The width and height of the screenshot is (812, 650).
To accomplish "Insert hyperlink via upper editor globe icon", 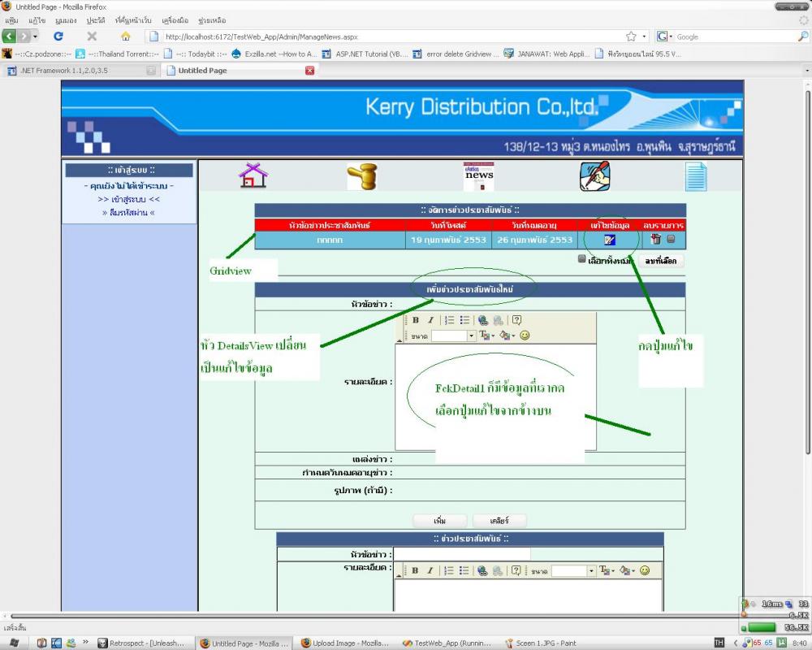I will coord(482,320).
